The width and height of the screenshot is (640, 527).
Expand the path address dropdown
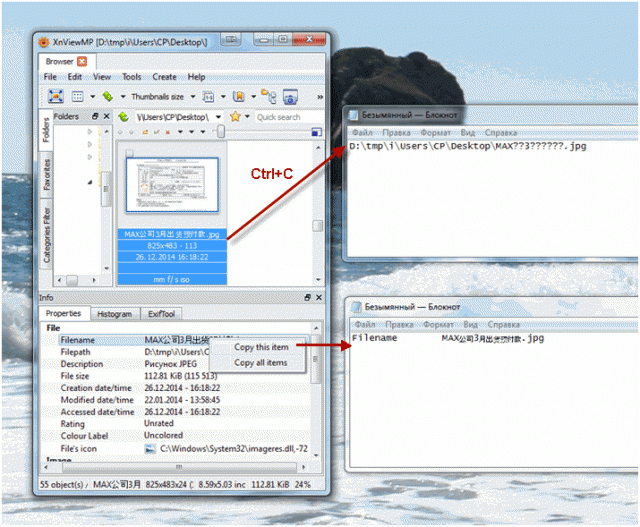(218, 117)
